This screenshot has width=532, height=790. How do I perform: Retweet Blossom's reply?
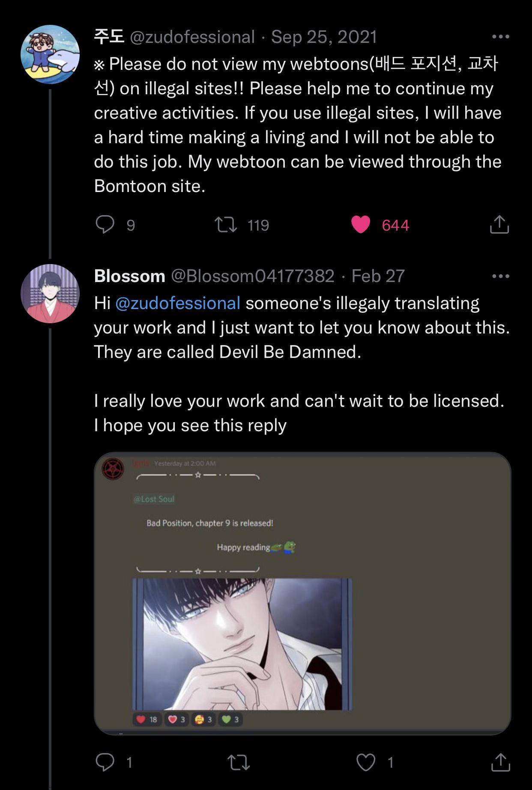click(239, 762)
